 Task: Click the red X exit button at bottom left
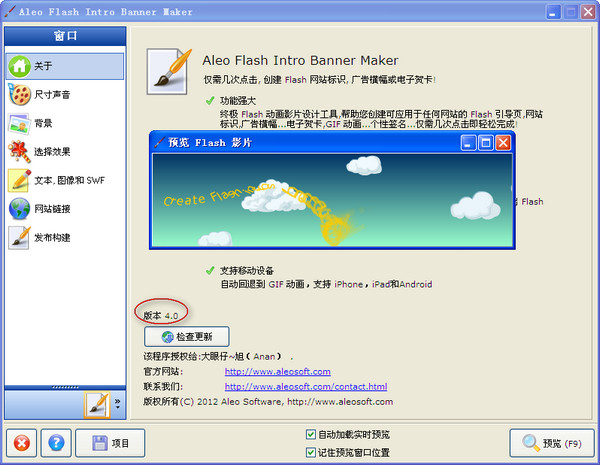(x=22, y=443)
